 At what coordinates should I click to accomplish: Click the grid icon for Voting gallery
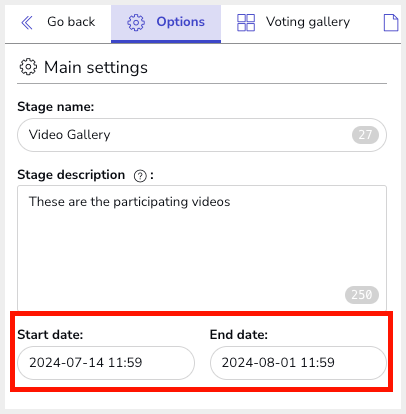coord(246,23)
